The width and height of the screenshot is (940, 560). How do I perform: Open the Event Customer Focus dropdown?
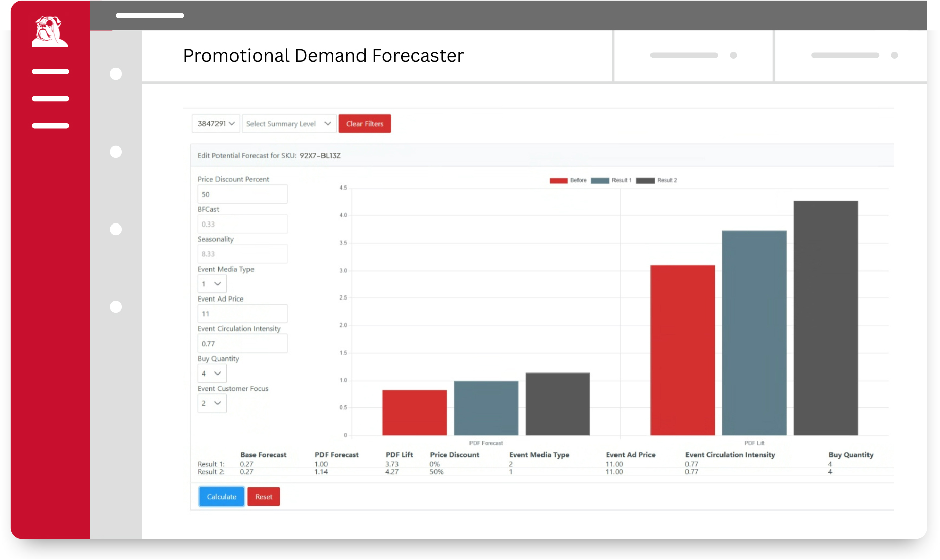(211, 403)
